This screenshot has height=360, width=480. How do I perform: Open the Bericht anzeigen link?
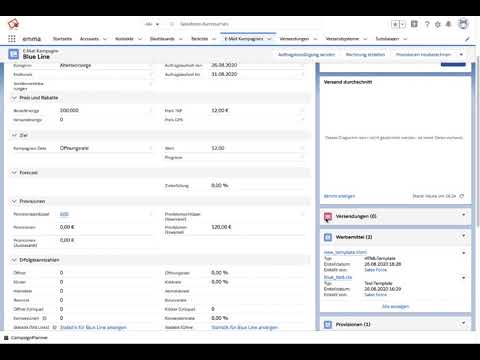pos(339,196)
